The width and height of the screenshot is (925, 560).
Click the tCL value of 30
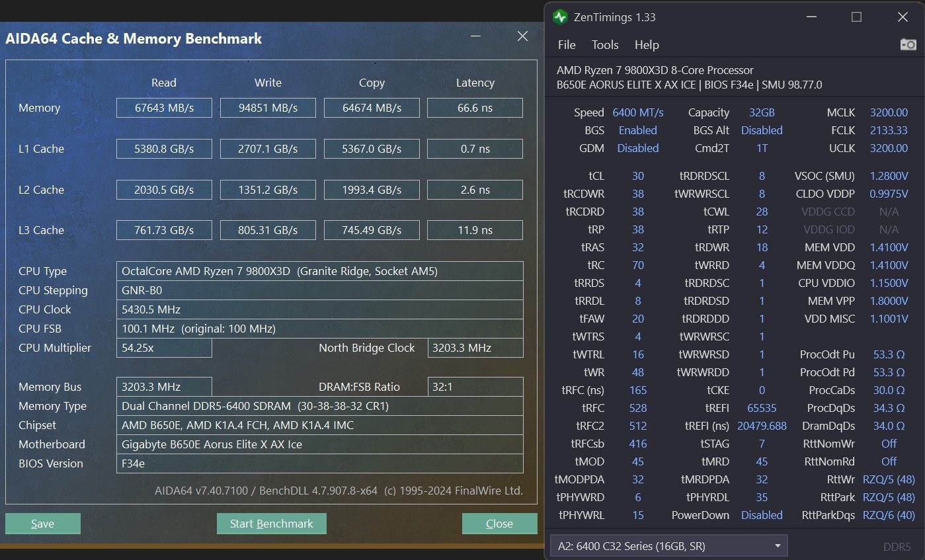[637, 176]
